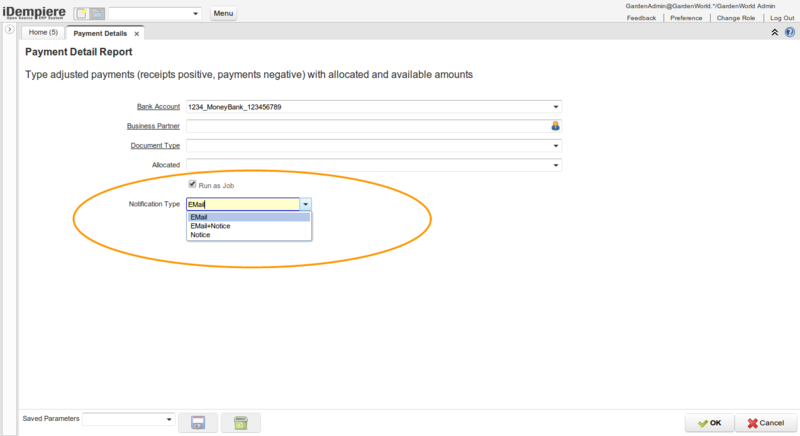800x436 pixels.
Task: Open Business Partner lookup icon
Action: click(555, 126)
